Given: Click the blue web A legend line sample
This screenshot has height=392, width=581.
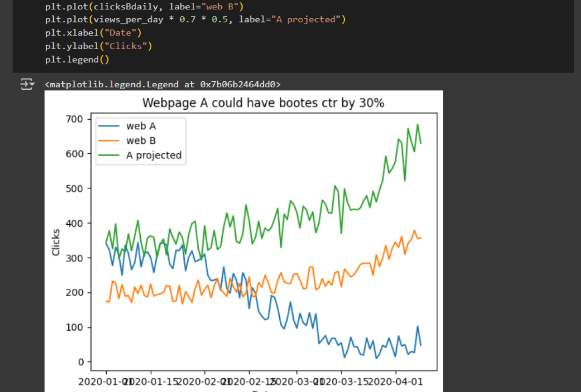Looking at the screenshot, I should tap(109, 126).
